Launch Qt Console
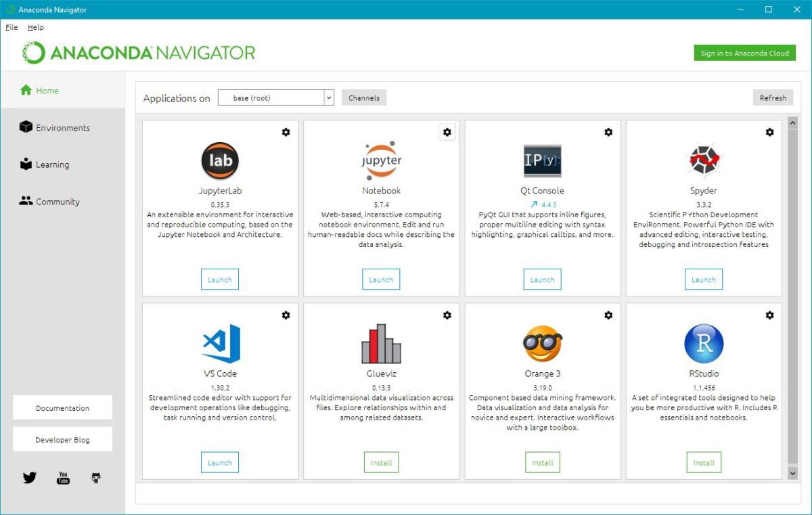This screenshot has height=515, width=812. click(542, 279)
